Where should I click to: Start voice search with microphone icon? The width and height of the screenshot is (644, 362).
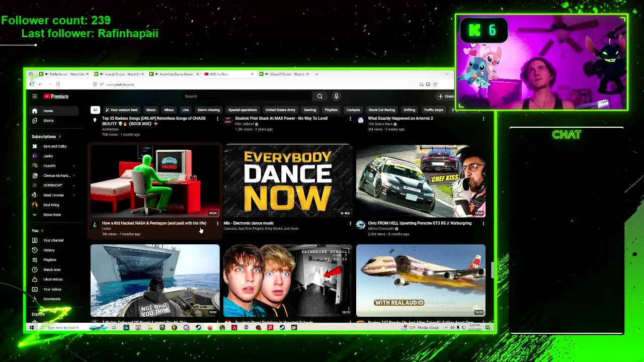(x=336, y=96)
